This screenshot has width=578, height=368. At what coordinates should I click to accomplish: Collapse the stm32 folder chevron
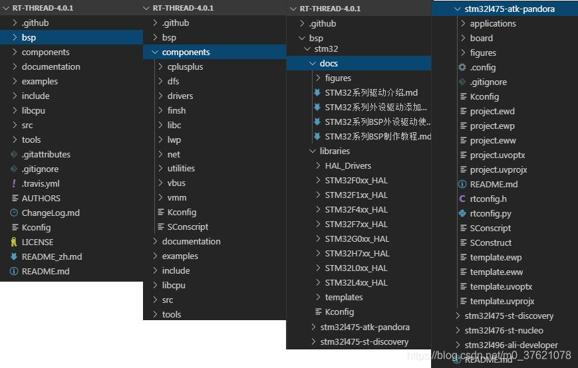click(307, 49)
